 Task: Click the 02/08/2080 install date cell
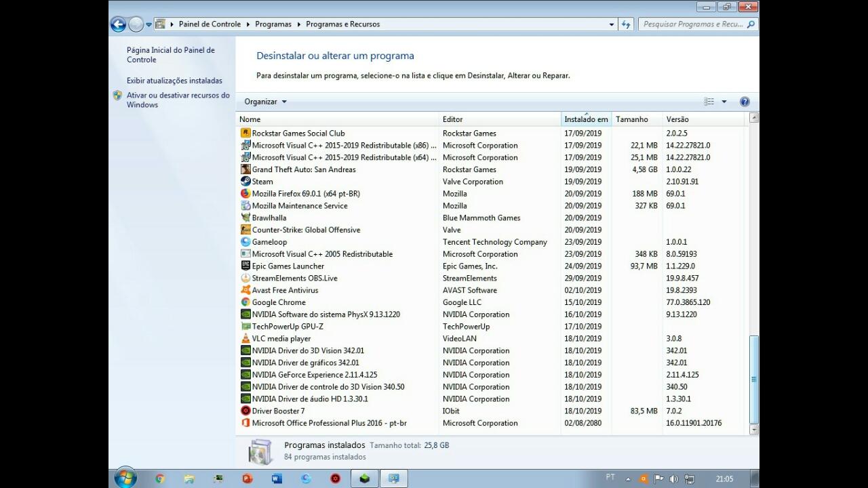583,423
